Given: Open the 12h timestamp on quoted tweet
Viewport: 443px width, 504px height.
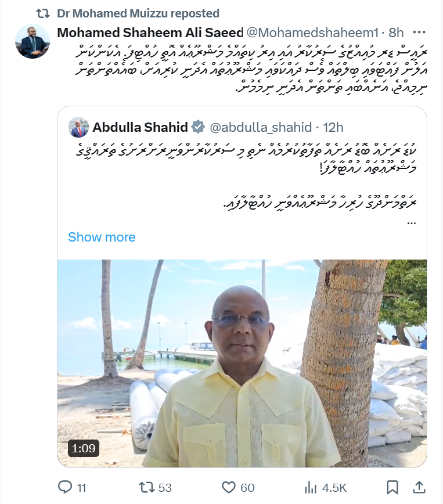Looking at the screenshot, I should (333, 127).
